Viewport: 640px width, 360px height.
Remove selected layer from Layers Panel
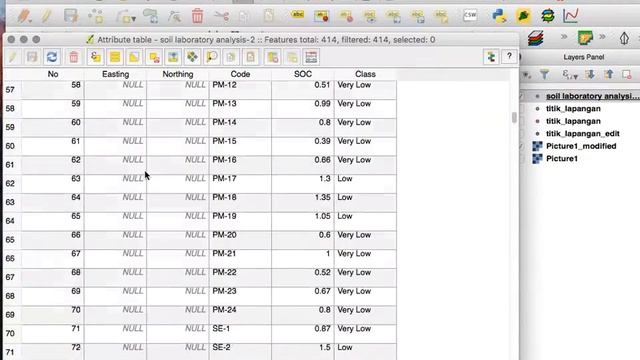(x=627, y=74)
